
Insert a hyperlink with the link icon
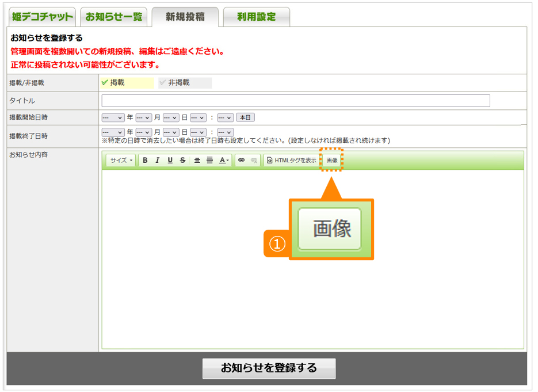(241, 161)
